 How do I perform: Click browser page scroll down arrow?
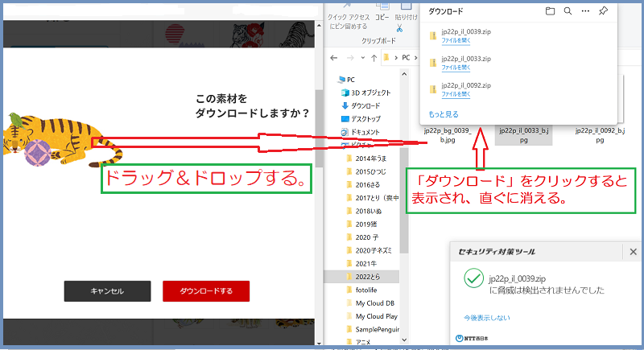319,343
